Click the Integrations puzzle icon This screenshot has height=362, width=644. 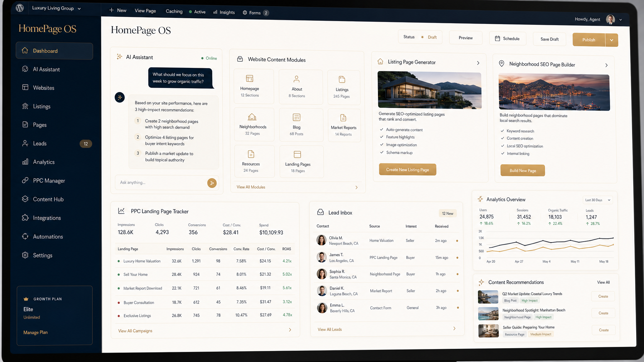point(25,218)
